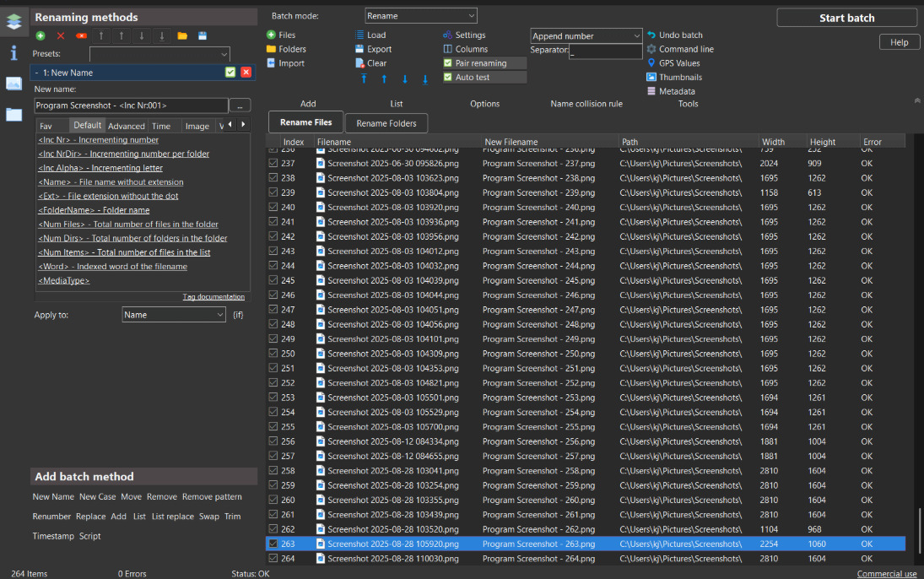Viewport: 924px width, 579px height.
Task: Click the New name text field
Action: point(131,106)
